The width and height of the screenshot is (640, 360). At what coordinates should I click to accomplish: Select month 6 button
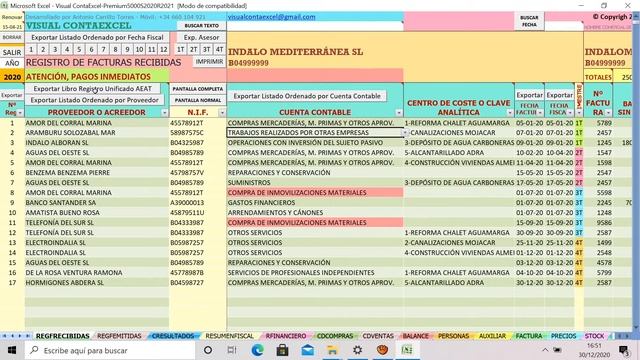91,49
